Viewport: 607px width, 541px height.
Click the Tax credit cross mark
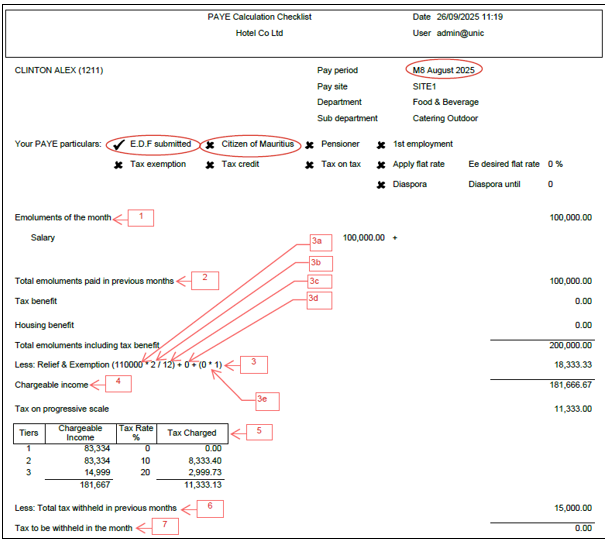click(210, 165)
